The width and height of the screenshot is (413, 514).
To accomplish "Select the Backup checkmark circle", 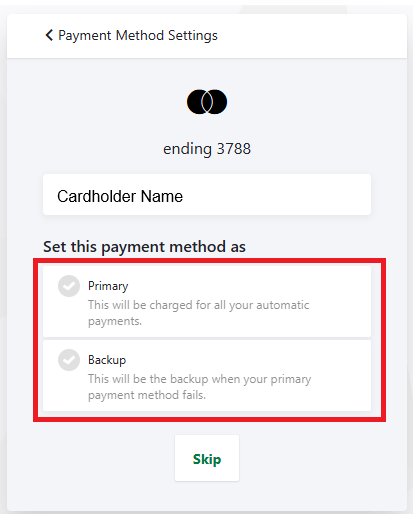I will point(69,360).
